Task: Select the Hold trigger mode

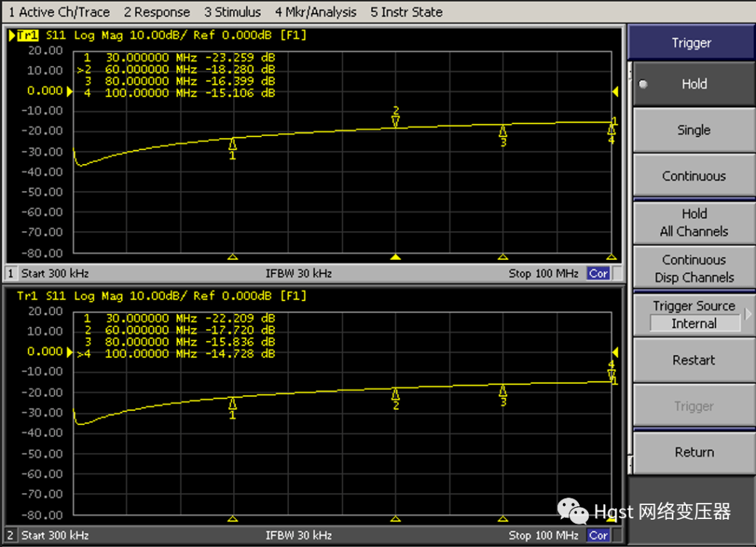Action: [x=693, y=84]
